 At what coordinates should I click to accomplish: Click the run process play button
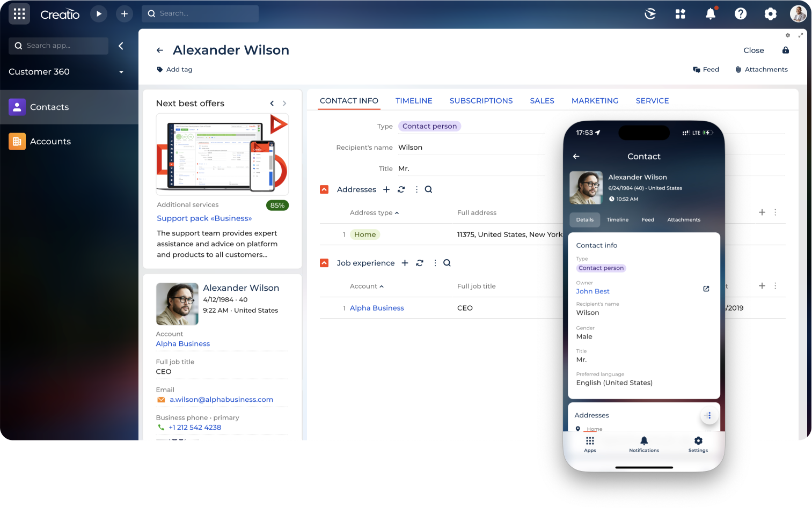point(99,14)
